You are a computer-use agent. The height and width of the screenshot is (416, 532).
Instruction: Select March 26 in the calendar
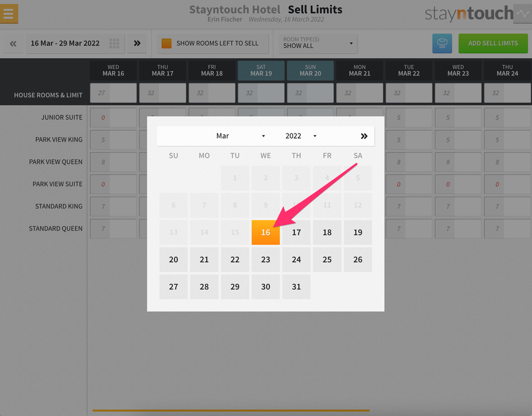(x=357, y=259)
